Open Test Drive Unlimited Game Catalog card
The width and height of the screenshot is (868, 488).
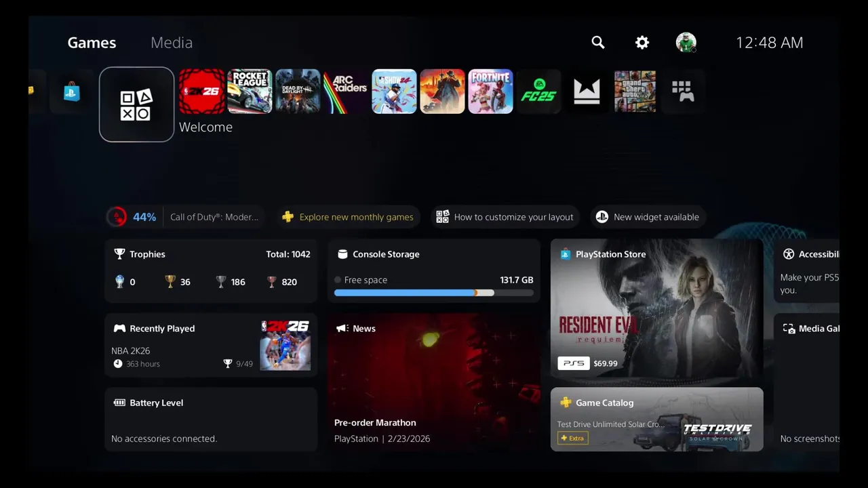[x=656, y=420]
